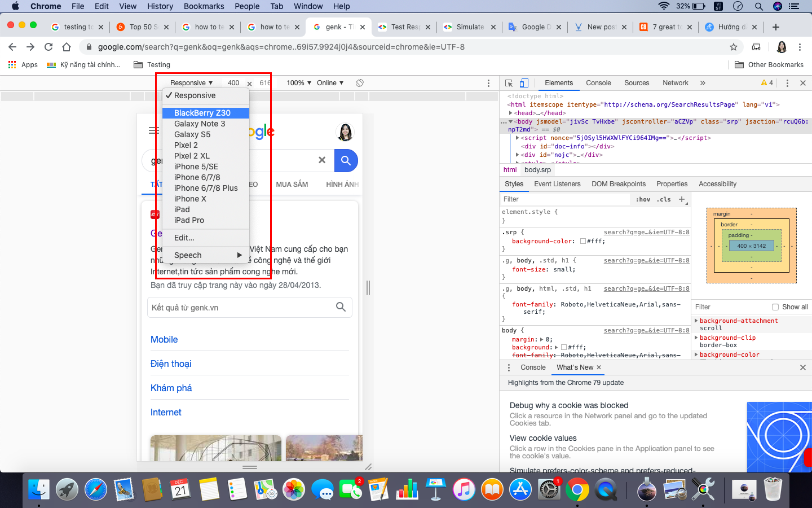Toggle the .cls class editor button
Screen dimensions: 812x508
664,199
